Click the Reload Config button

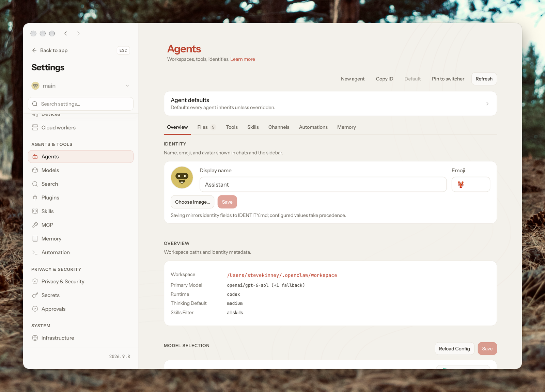[x=454, y=349]
